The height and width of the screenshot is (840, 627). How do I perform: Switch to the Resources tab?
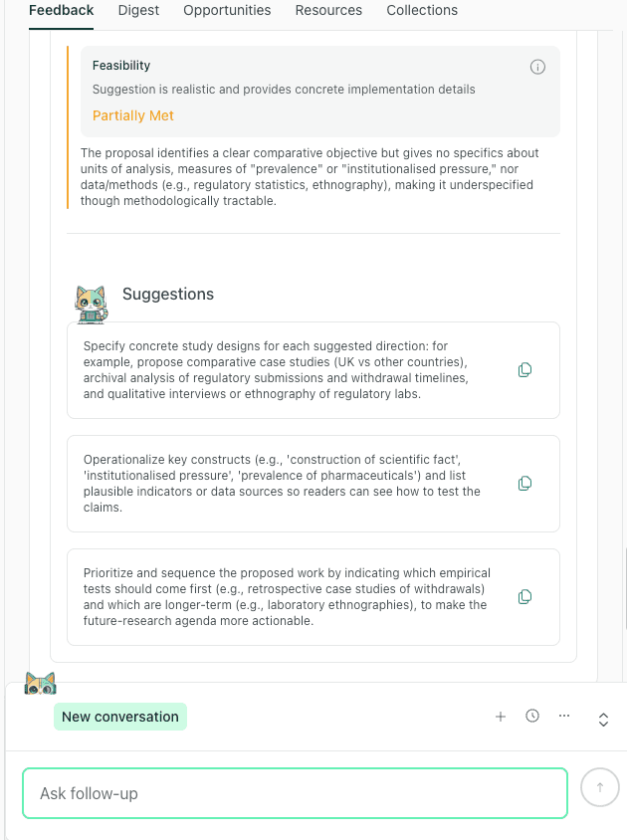point(328,10)
